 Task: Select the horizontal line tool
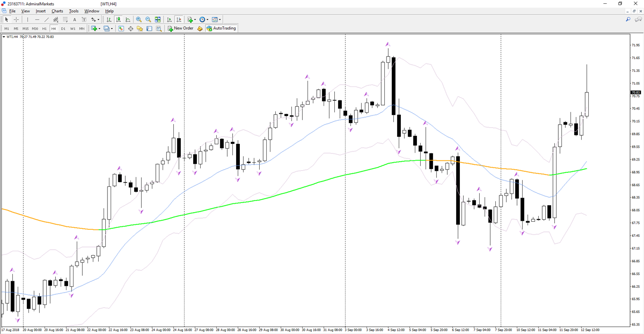[x=37, y=19]
